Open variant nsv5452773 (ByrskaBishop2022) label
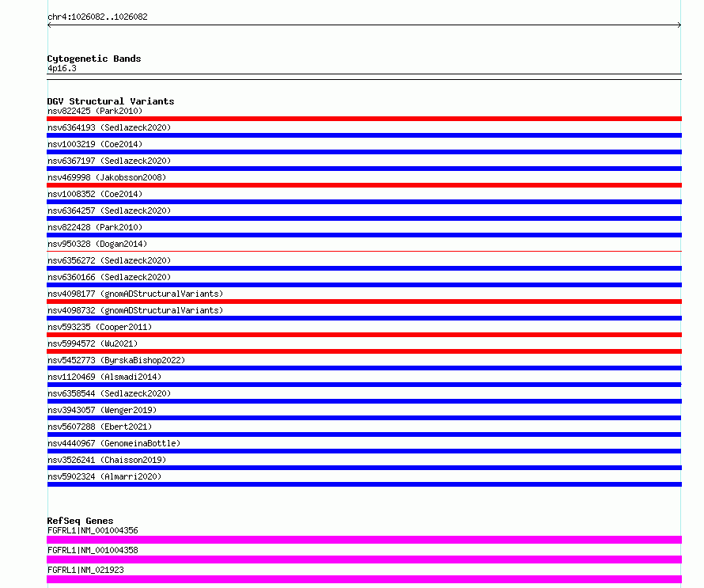 click(116, 360)
